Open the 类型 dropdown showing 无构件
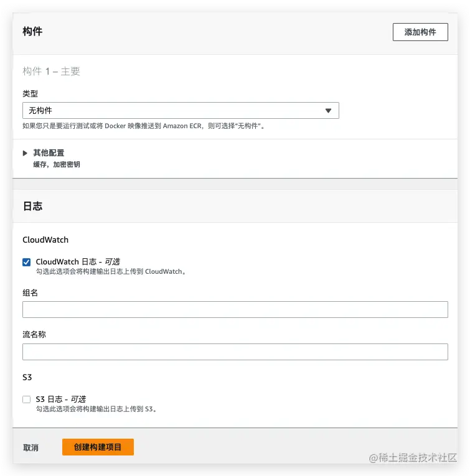 [181, 111]
